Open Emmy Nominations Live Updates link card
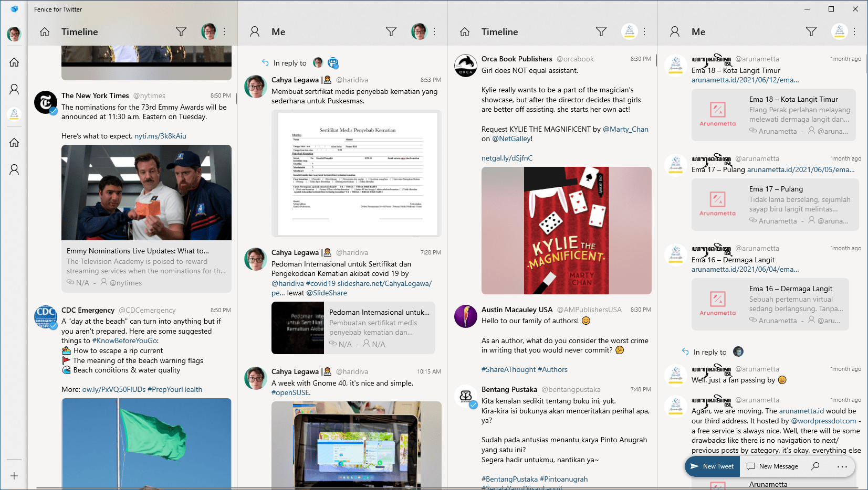 coord(147,267)
